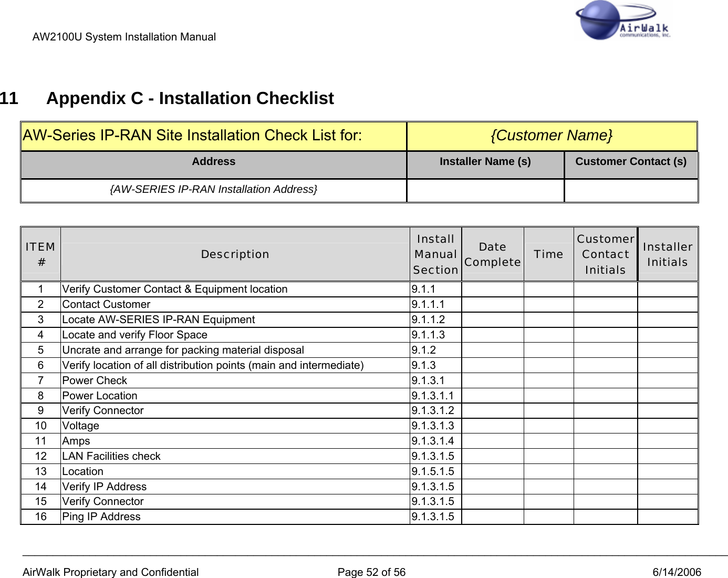Click the 'Description' column header
The image size is (728, 578).
click(x=235, y=254)
